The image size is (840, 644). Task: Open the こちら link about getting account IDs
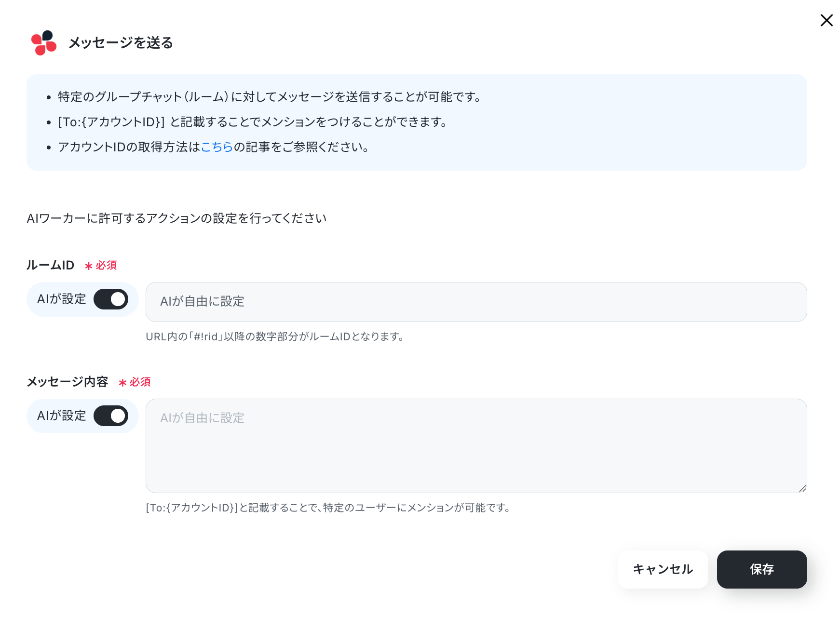pos(217,147)
